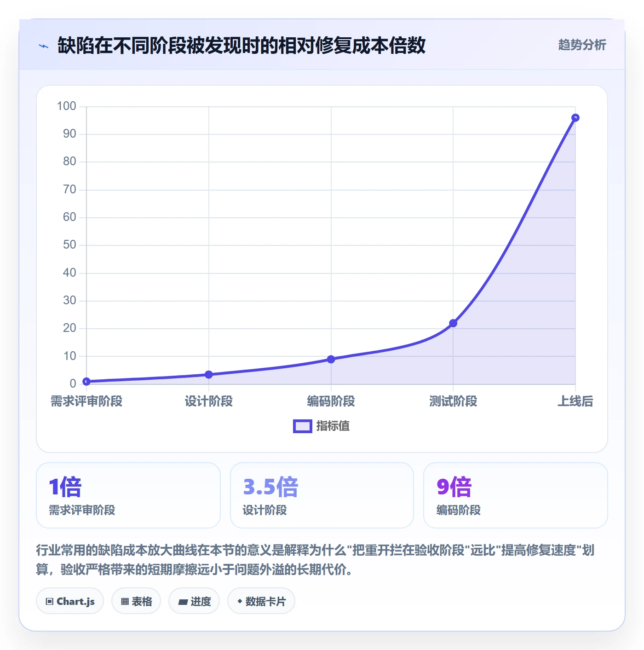Click the grid icon in 表格 chip
Image resolution: width=644 pixels, height=650 pixels.
point(125,601)
